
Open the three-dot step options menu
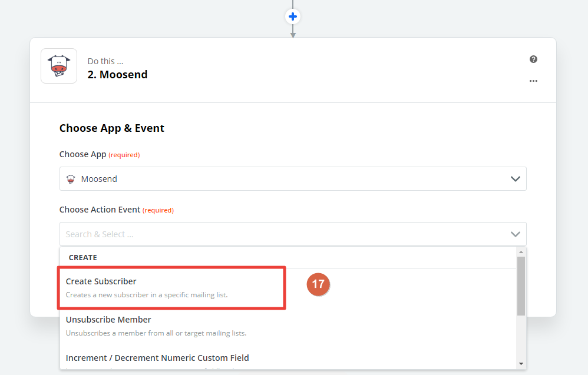point(533,81)
